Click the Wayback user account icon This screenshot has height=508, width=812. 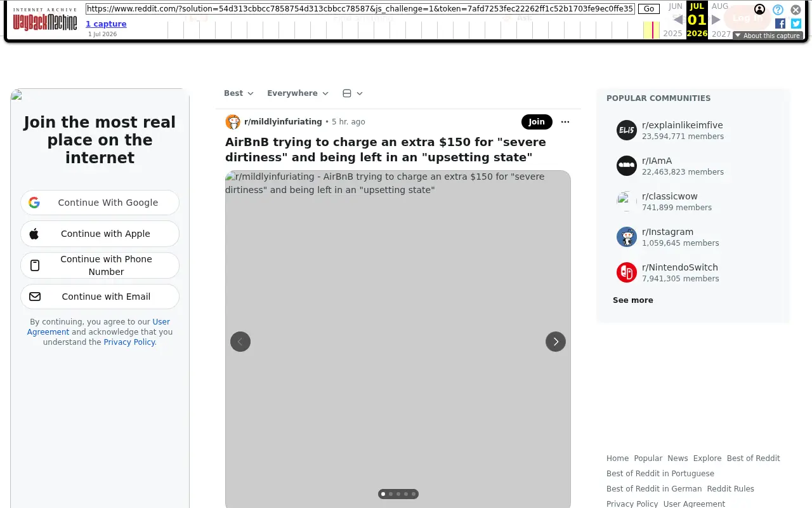(759, 10)
